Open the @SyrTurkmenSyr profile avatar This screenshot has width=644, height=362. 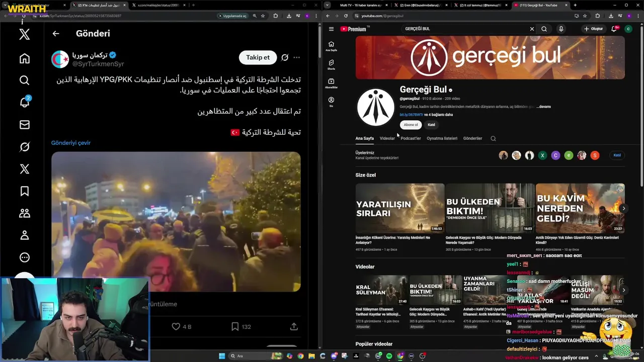(x=60, y=59)
